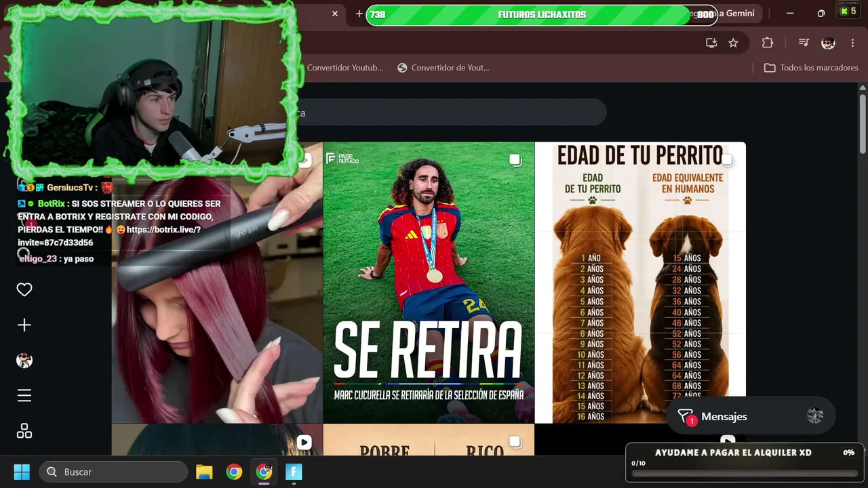This screenshot has height=488, width=868.
Task: Open the Convertidor de Yout... bookmark
Action: point(443,68)
